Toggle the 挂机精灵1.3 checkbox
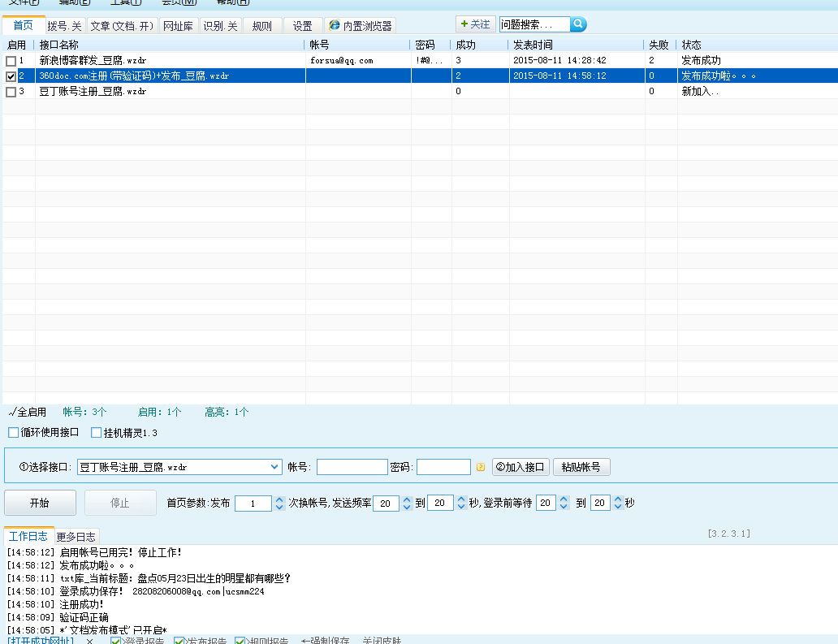This screenshot has height=644, width=838. coord(97,432)
